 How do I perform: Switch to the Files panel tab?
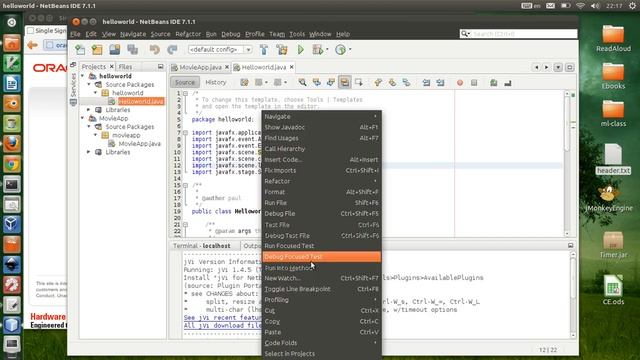pyautogui.click(x=125, y=67)
